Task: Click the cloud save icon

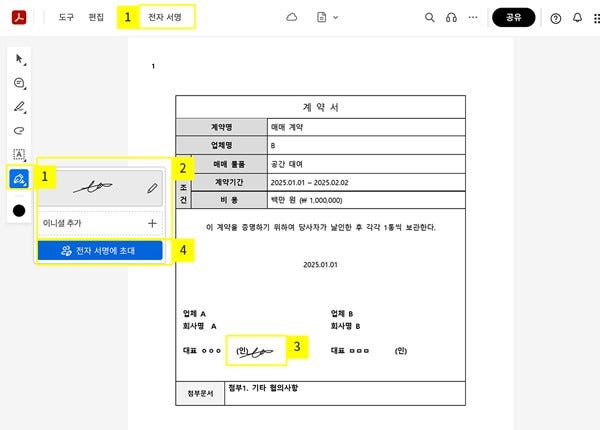Action: coord(292,17)
